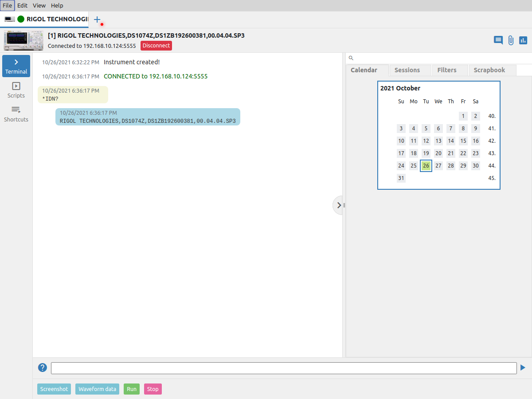
Task: Select October 2 in the calendar
Action: (x=476, y=116)
